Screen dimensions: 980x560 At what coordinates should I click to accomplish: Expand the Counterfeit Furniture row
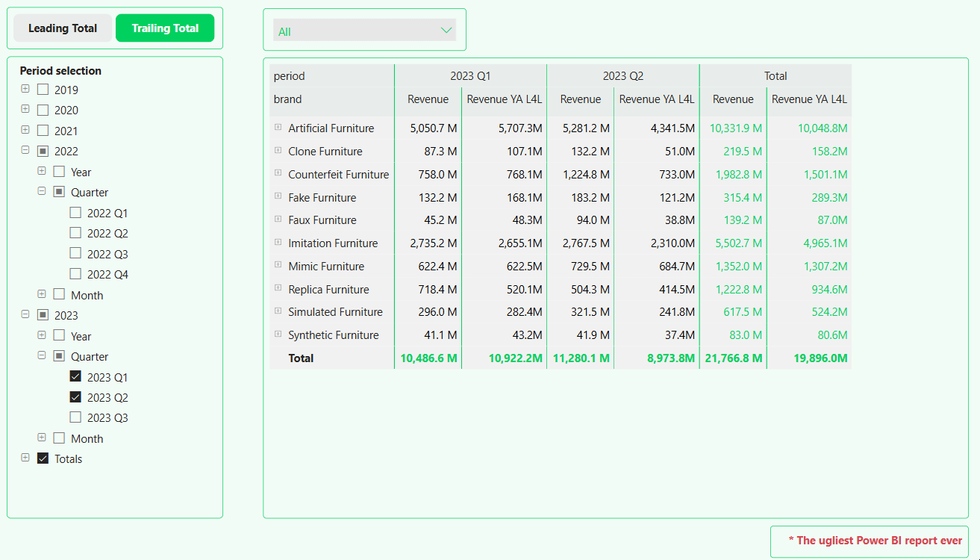278,174
